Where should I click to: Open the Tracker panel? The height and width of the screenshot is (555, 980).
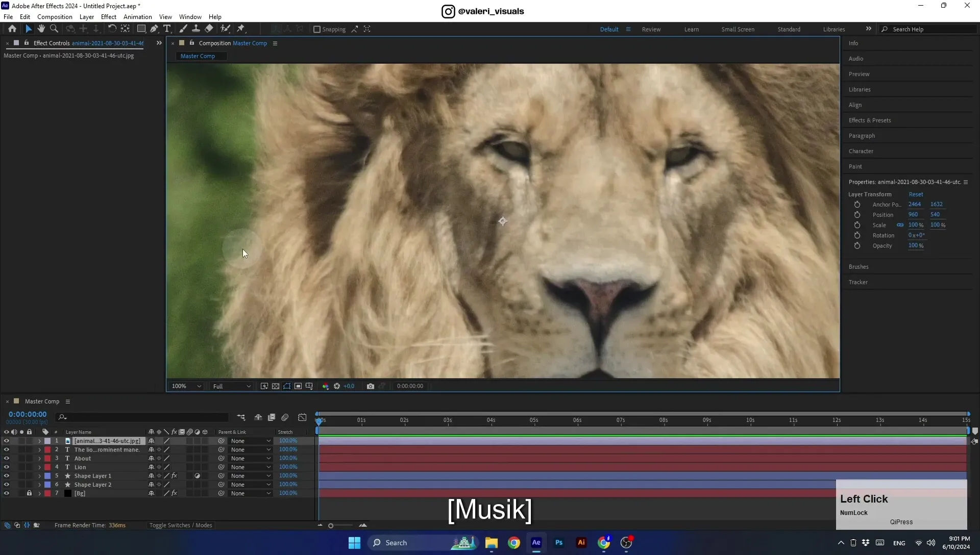(858, 283)
